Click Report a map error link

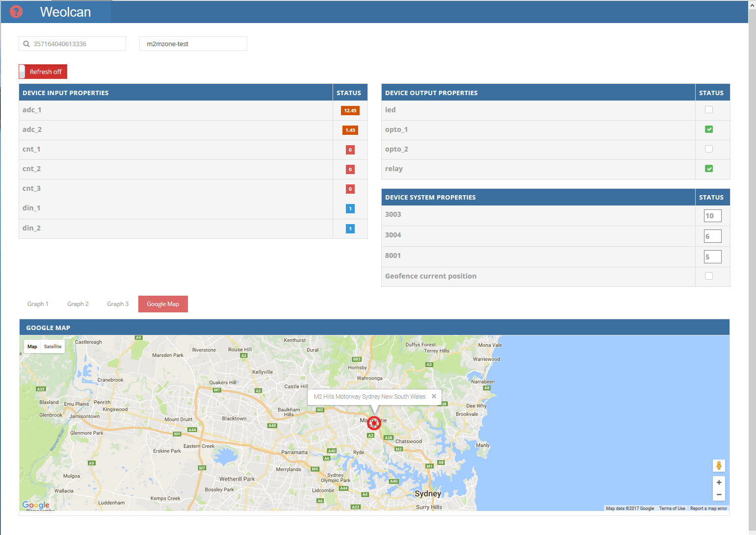(x=708, y=509)
